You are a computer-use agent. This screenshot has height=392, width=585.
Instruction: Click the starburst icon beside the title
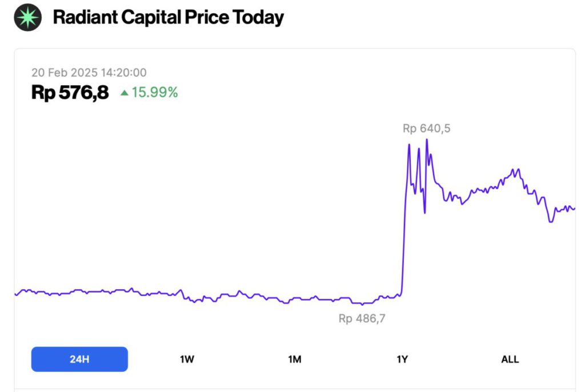[27, 17]
